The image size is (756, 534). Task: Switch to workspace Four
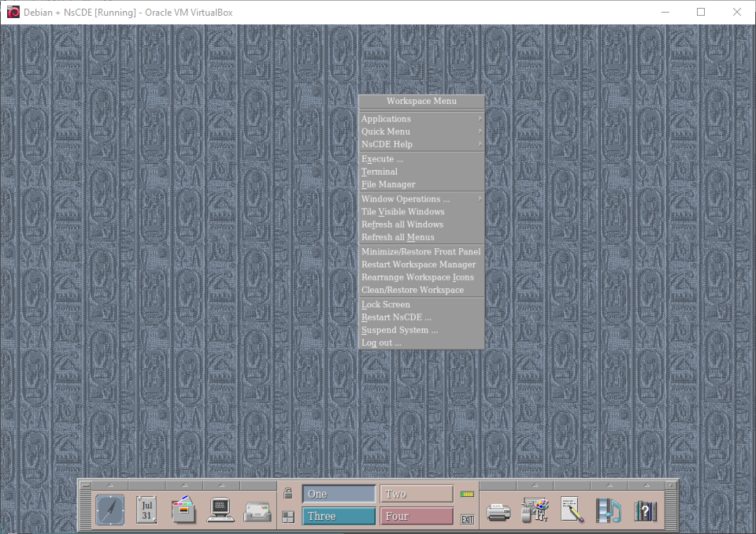pyautogui.click(x=417, y=516)
